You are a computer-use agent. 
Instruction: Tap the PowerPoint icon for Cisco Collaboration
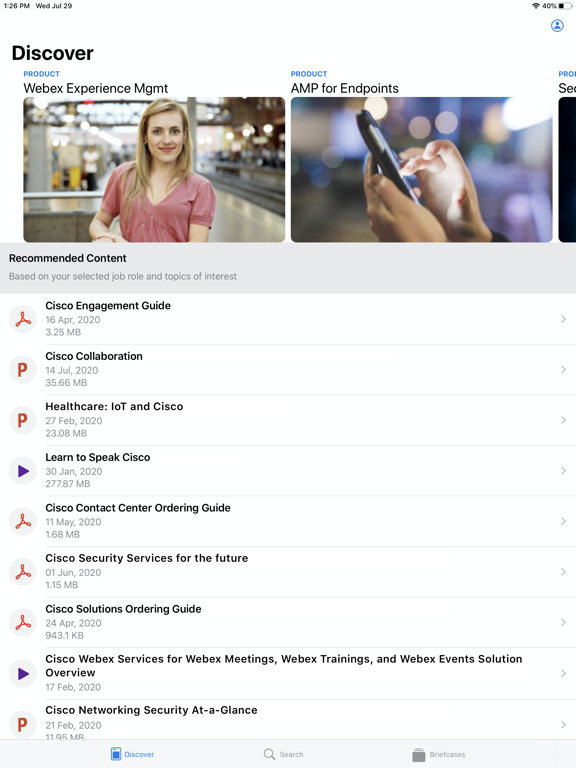tap(23, 369)
